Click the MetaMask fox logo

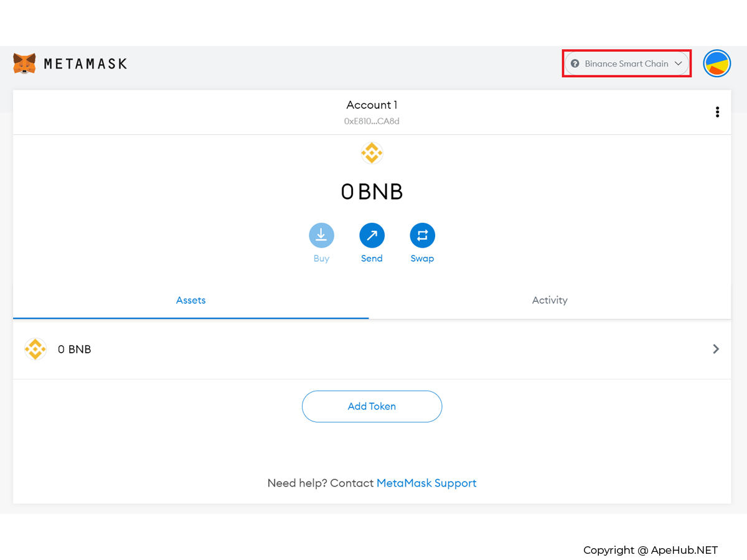click(24, 63)
